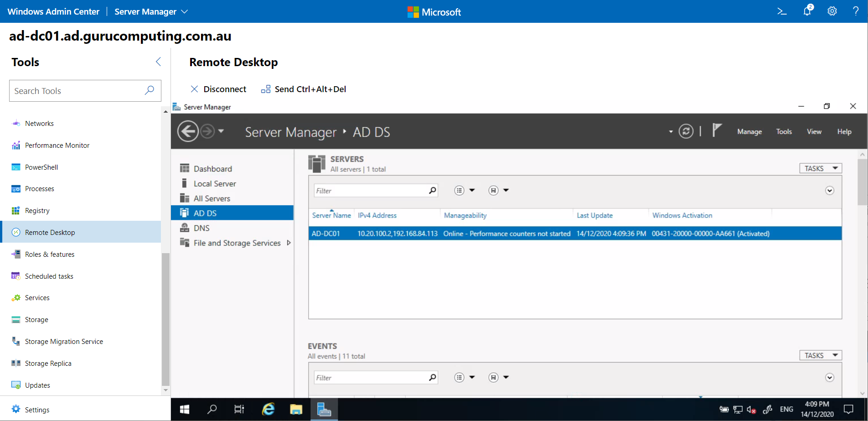868x421 pixels.
Task: Open Tools menu in Server Manager
Action: point(784,131)
